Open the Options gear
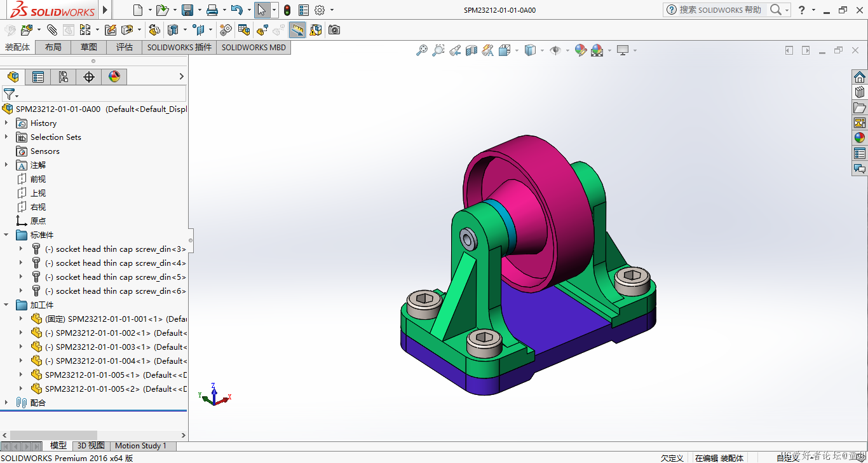Screen dimensions: 868x463 click(x=320, y=10)
